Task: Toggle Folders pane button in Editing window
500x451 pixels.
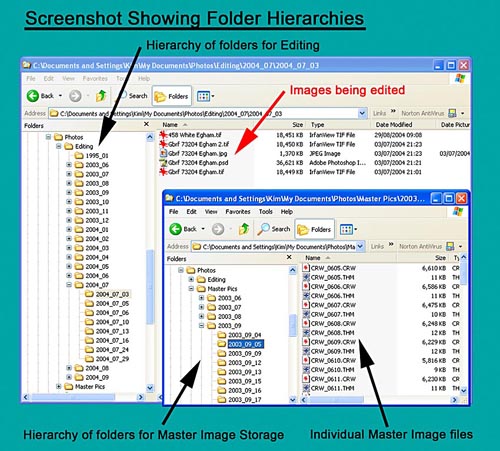Action: pos(172,96)
